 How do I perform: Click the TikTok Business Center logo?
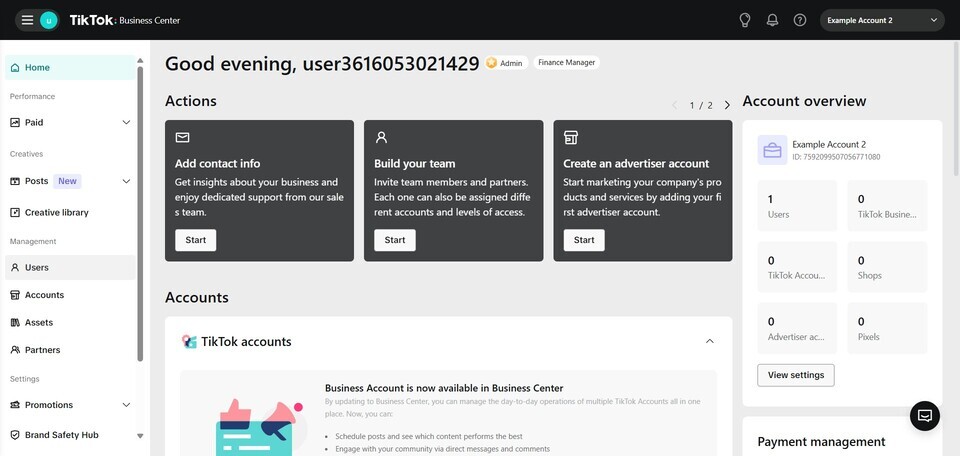[x=125, y=20]
